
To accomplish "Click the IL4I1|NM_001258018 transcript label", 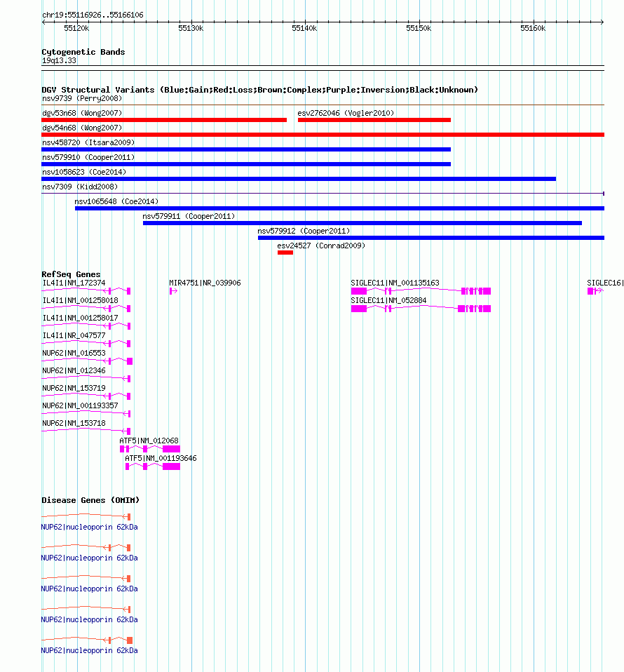I will [x=80, y=300].
